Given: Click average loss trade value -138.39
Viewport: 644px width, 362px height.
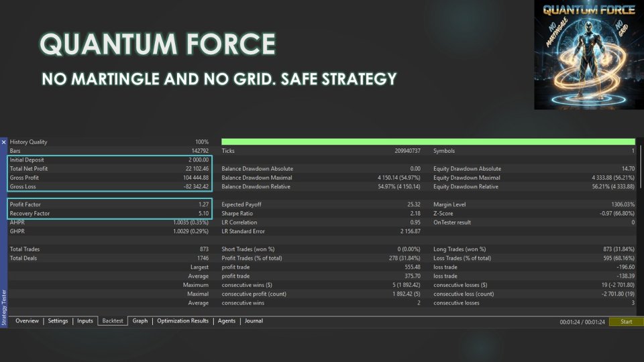Looking at the screenshot, I should (x=626, y=276).
